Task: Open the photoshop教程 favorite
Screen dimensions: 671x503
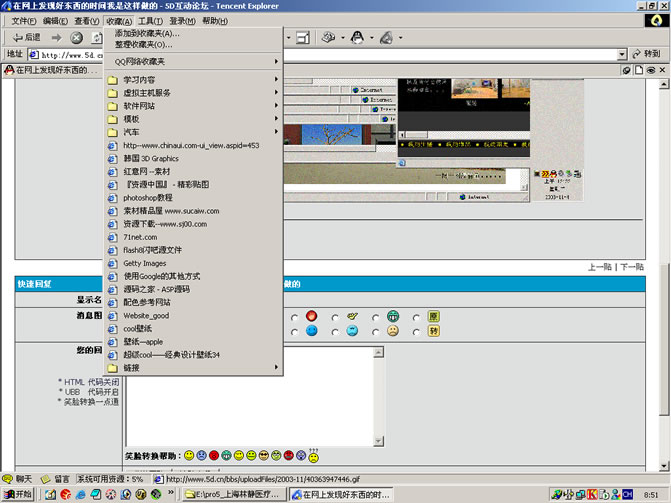Action: (193, 198)
